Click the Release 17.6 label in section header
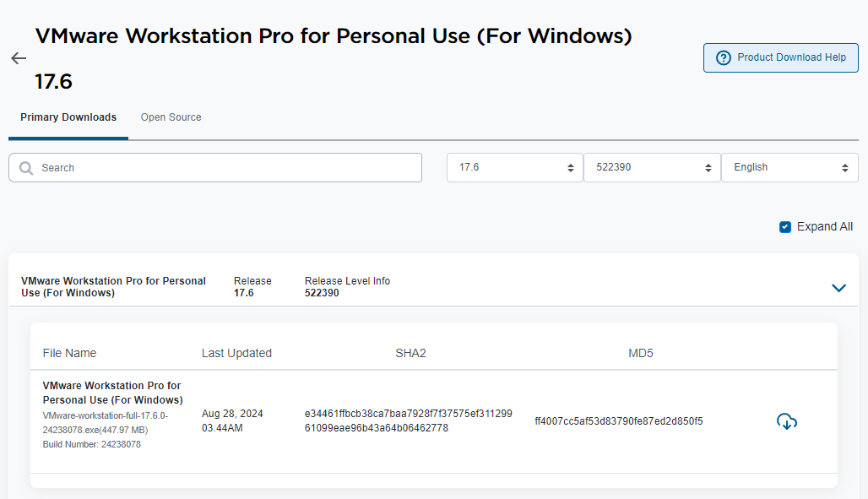The image size is (868, 499). (x=252, y=287)
